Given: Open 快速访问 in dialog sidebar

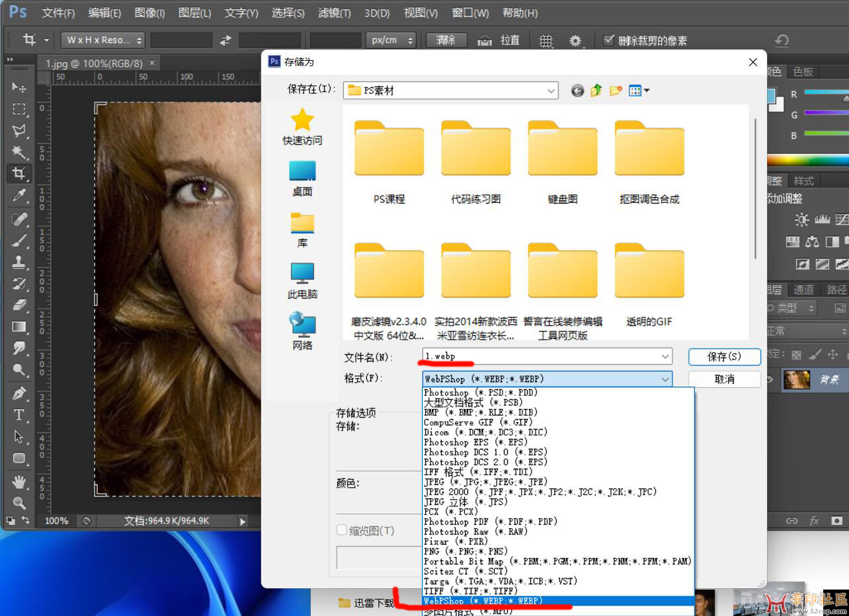Looking at the screenshot, I should pos(302,127).
